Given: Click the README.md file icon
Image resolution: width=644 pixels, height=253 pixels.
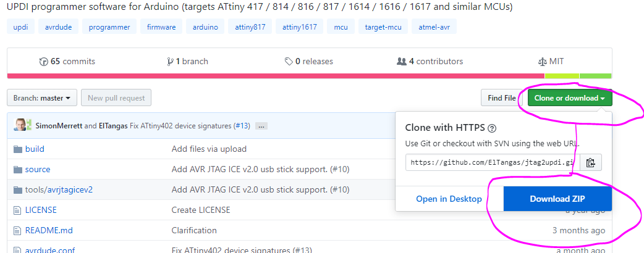Looking at the screenshot, I should [x=17, y=230].
